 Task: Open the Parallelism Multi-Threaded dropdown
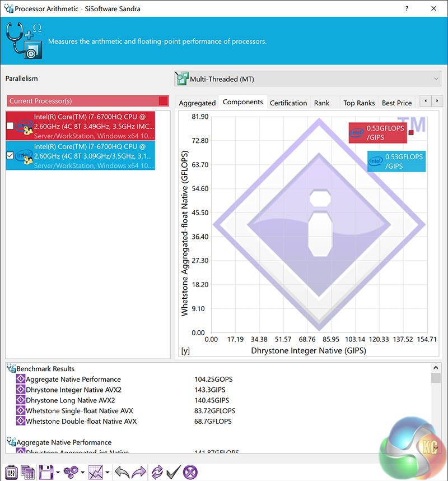click(307, 79)
